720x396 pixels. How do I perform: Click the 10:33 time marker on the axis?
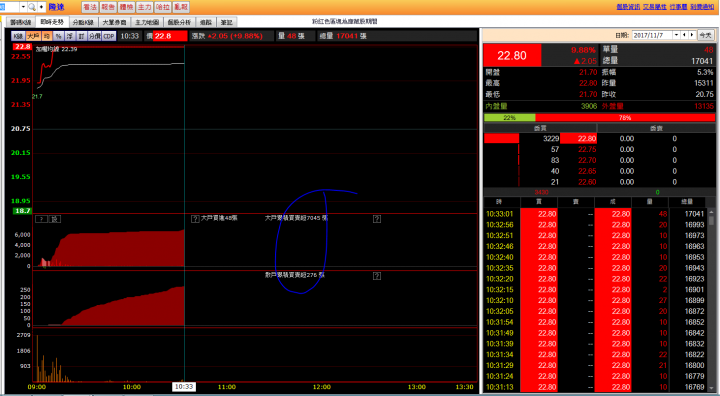[x=184, y=387]
